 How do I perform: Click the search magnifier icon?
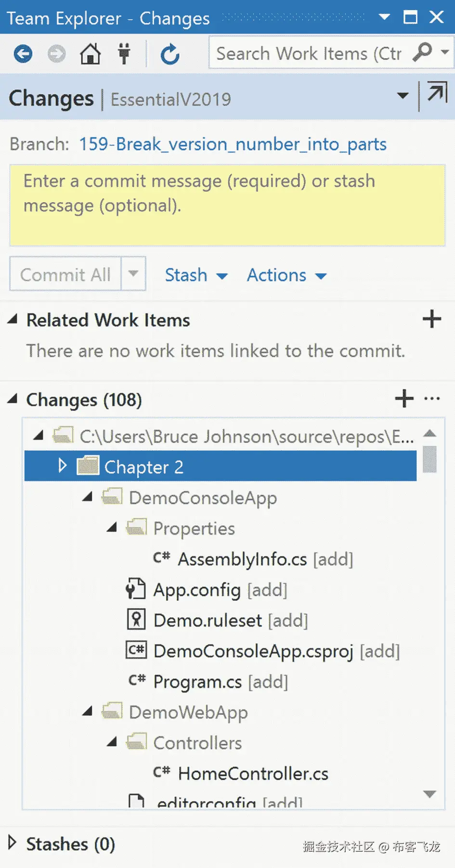422,52
